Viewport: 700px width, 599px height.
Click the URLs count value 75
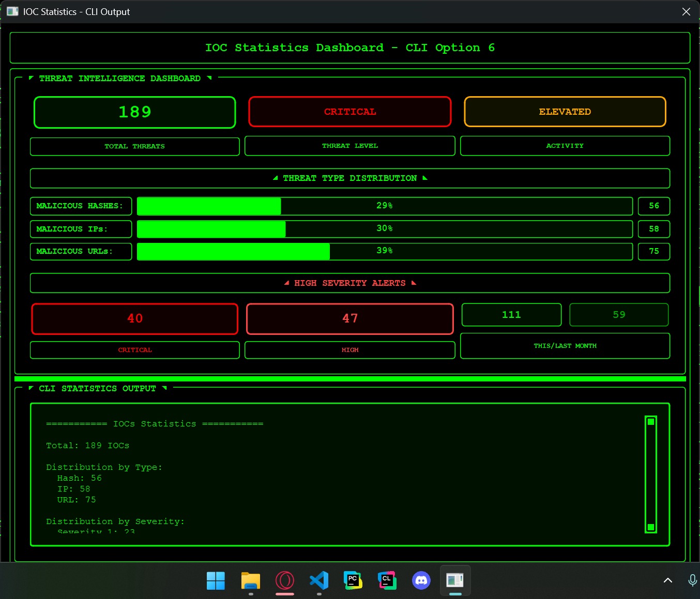pyautogui.click(x=654, y=251)
